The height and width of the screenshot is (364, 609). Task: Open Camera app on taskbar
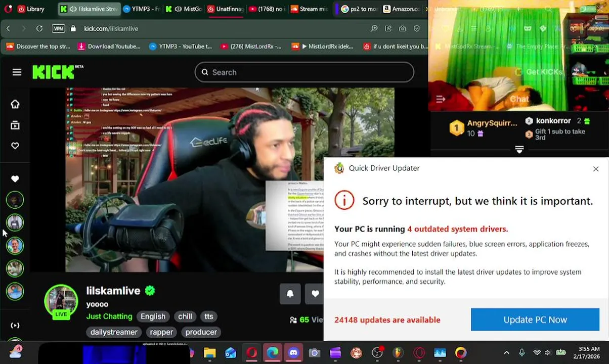pyautogui.click(x=315, y=353)
